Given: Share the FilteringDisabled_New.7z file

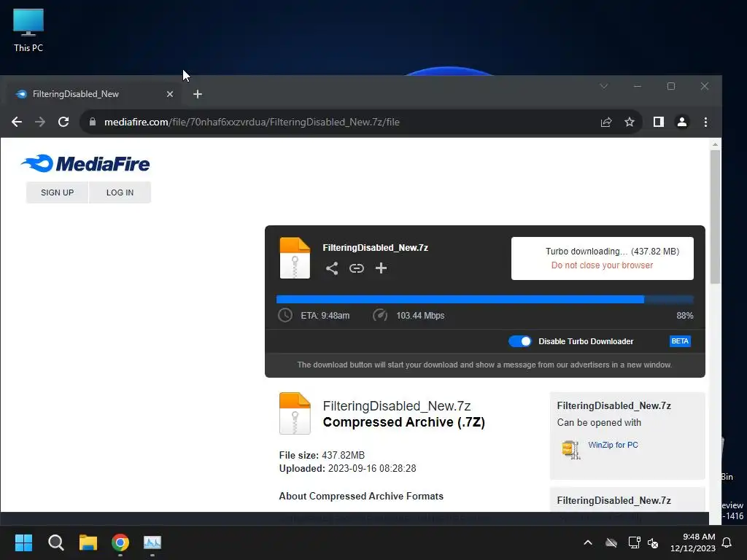Looking at the screenshot, I should (332, 268).
